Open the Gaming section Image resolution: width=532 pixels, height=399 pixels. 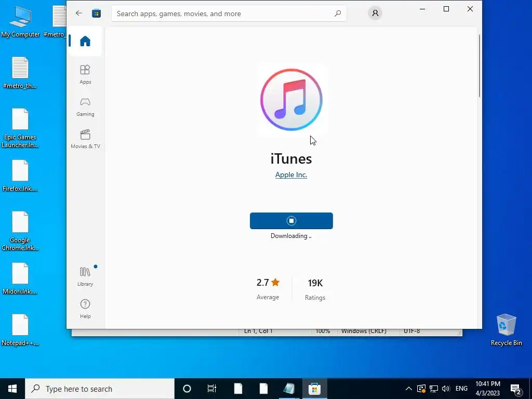tap(85, 107)
